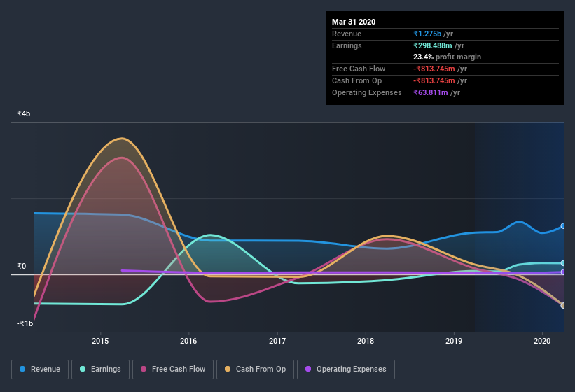Toggle the Earnings series legend button

click(x=100, y=370)
